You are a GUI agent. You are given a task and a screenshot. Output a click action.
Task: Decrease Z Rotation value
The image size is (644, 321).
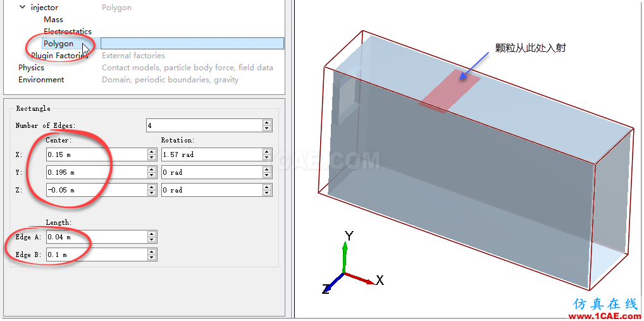268,193
